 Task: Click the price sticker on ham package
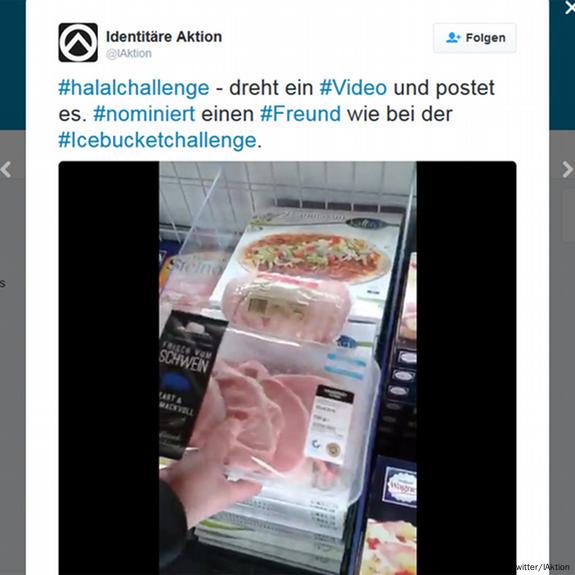(329, 424)
